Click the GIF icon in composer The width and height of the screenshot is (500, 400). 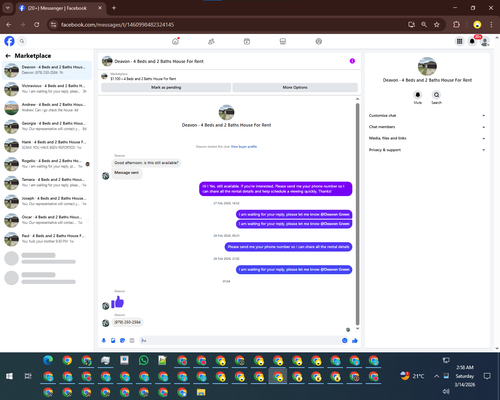point(132,340)
